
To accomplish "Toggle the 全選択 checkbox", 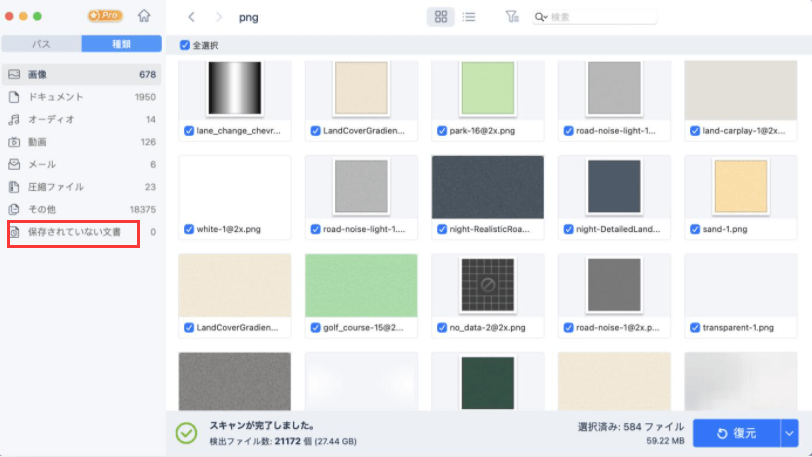I will click(185, 45).
